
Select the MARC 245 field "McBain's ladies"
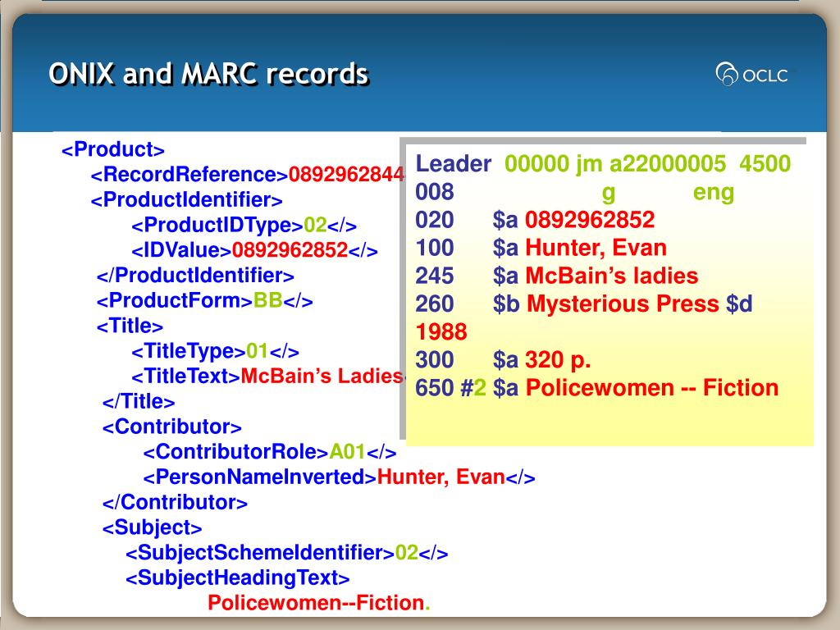click(x=557, y=276)
